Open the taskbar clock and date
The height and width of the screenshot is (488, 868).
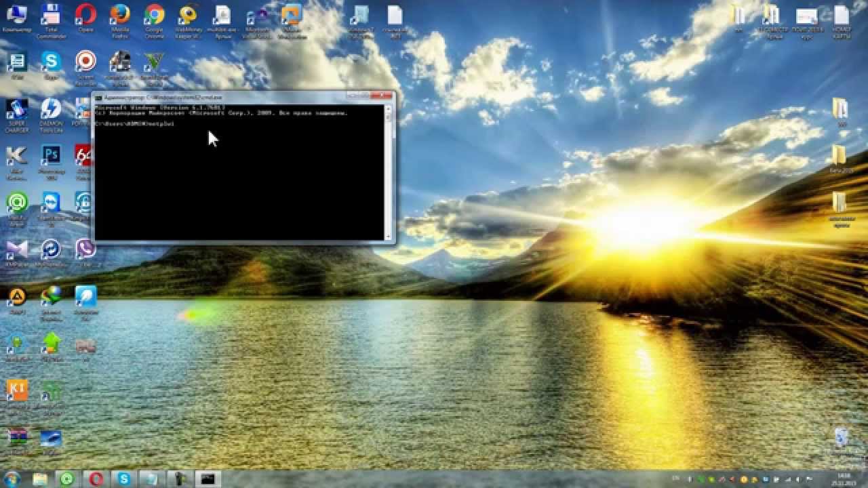845,479
